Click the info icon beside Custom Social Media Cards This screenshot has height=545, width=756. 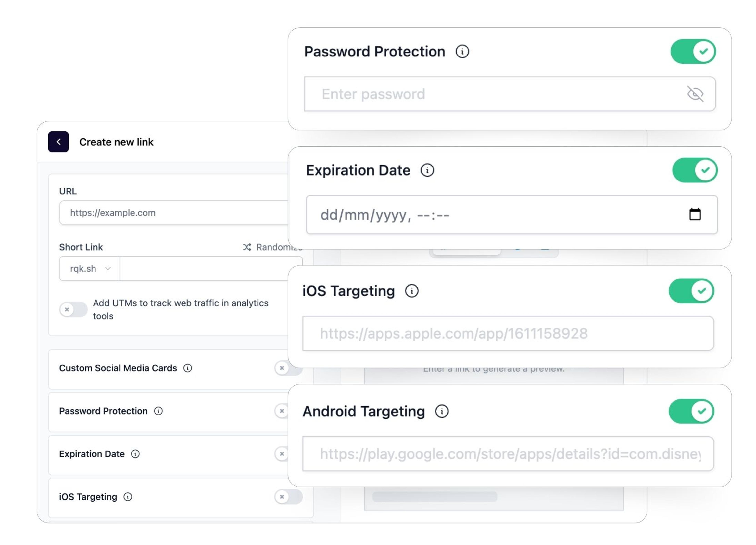[x=188, y=368]
